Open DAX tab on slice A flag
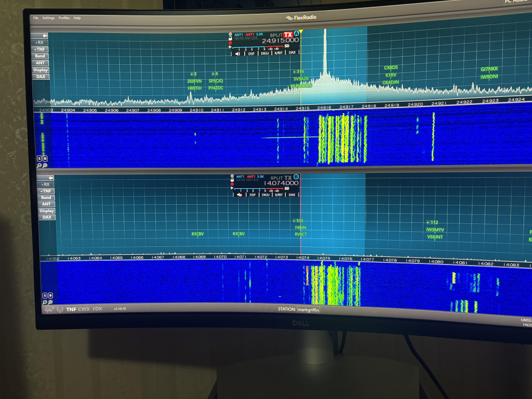 point(292,53)
